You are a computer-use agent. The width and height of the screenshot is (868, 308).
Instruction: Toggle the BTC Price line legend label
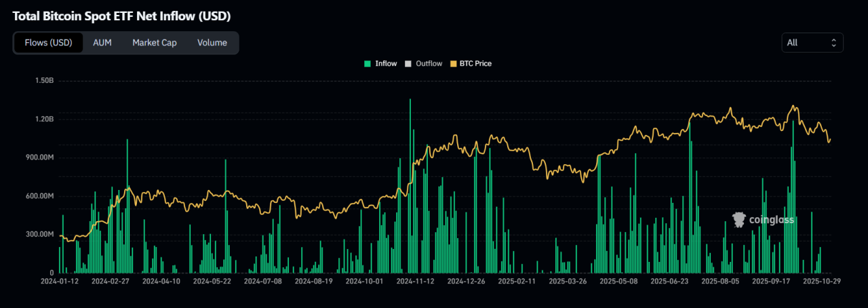(x=475, y=64)
